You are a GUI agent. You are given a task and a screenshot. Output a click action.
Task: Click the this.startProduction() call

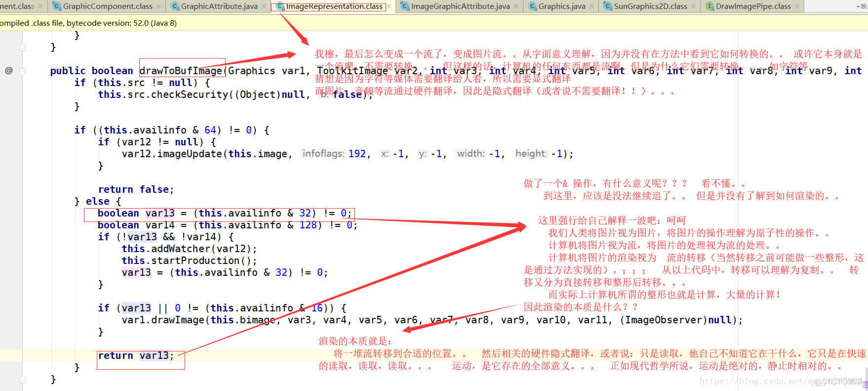189,261
